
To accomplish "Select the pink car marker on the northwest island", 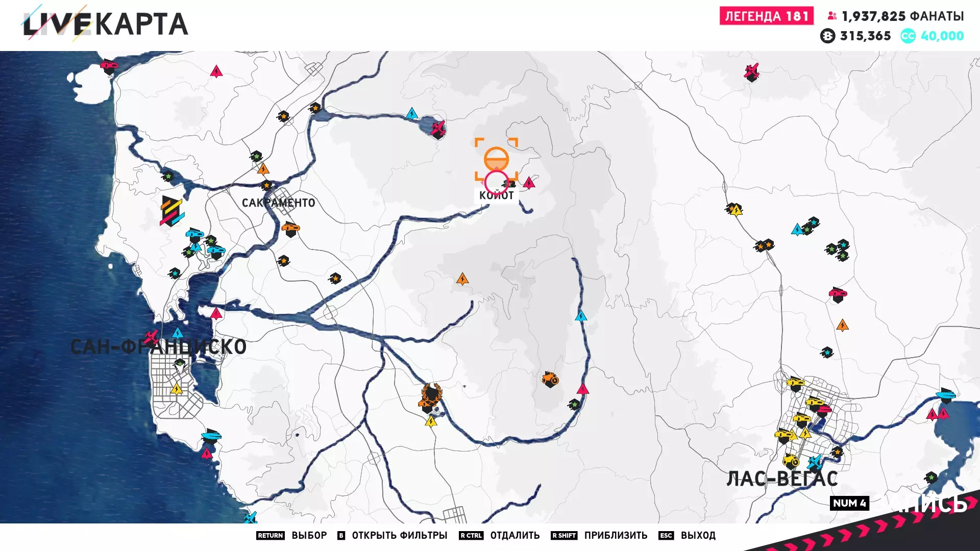I will (108, 66).
